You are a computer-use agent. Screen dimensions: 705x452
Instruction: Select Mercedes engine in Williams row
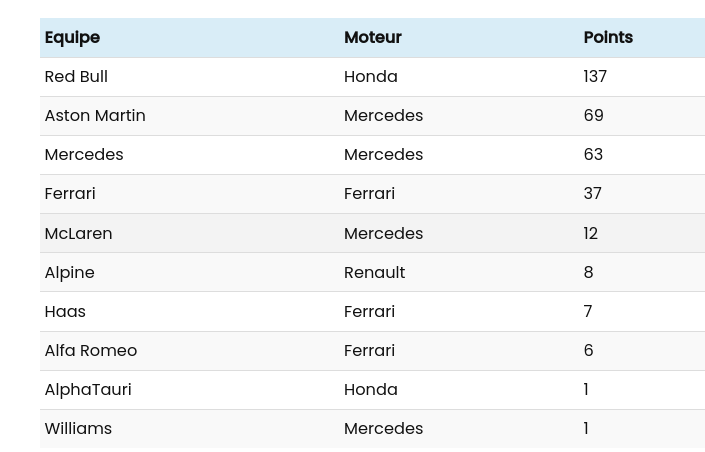pos(383,428)
